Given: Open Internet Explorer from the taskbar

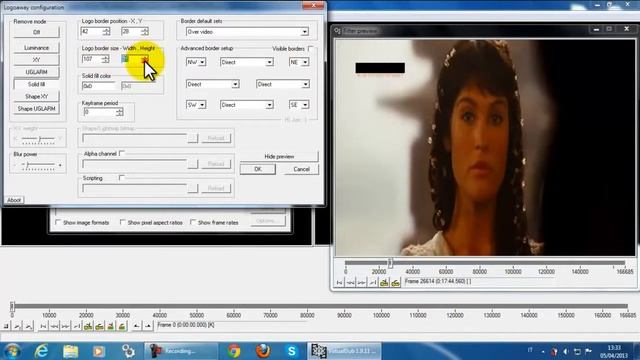Looking at the screenshot, I should pyautogui.click(x=41, y=351).
